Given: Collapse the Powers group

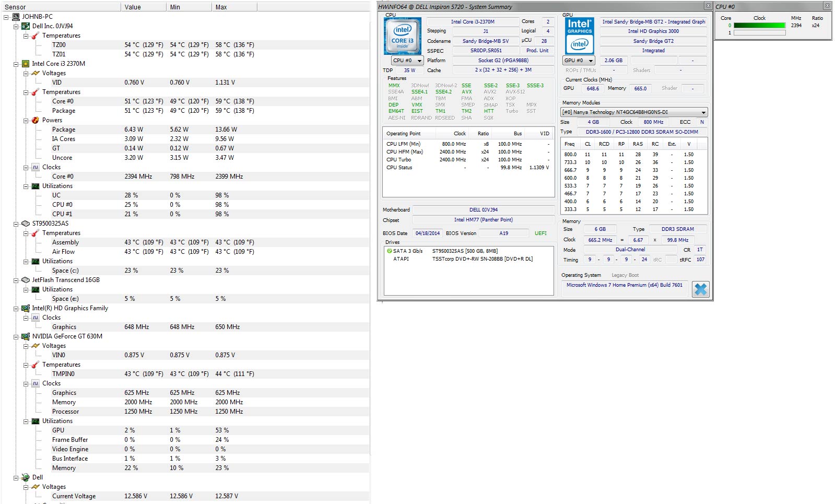Looking at the screenshot, I should [x=26, y=120].
